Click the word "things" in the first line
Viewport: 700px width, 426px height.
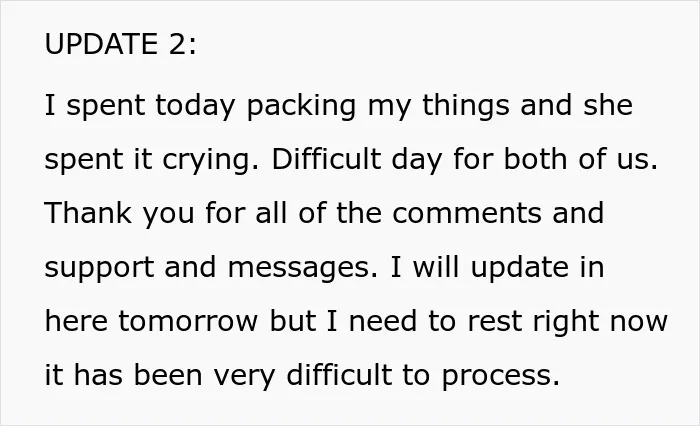click(x=466, y=107)
